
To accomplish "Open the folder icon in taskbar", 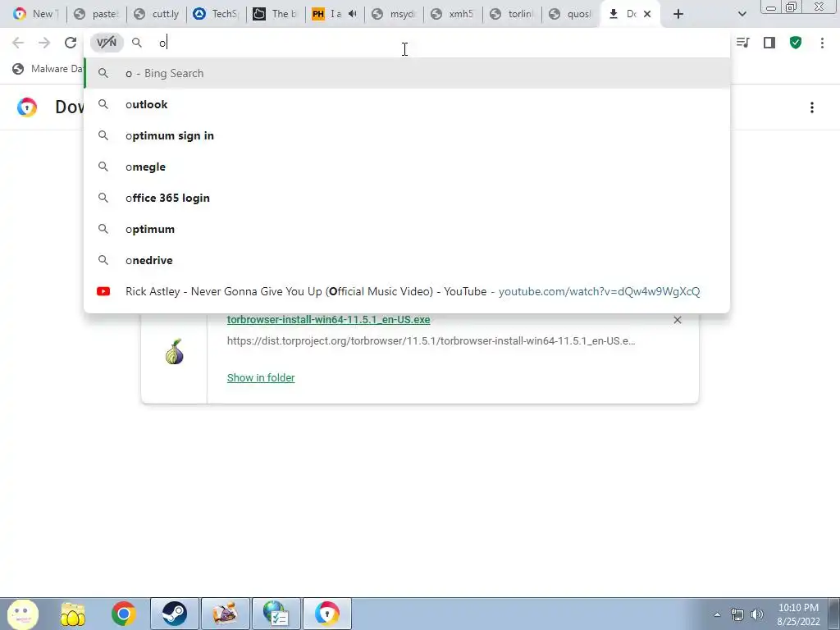I will click(x=73, y=614).
